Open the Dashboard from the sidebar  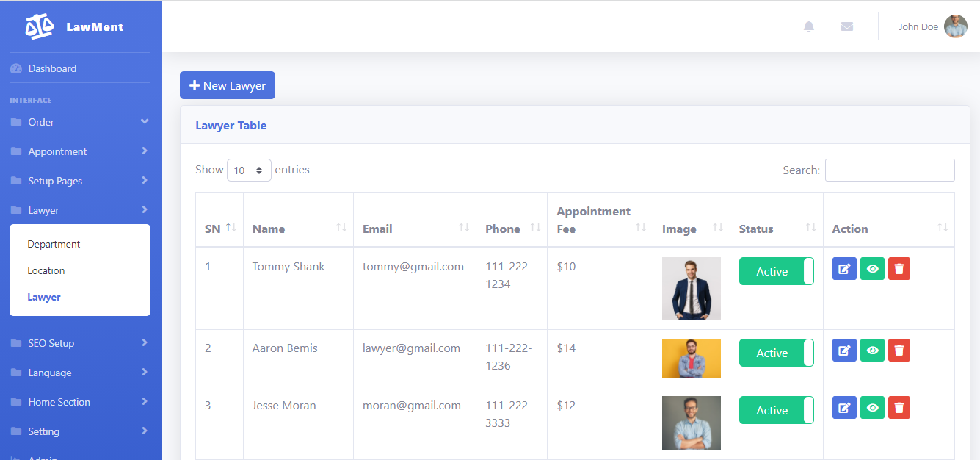(x=51, y=68)
